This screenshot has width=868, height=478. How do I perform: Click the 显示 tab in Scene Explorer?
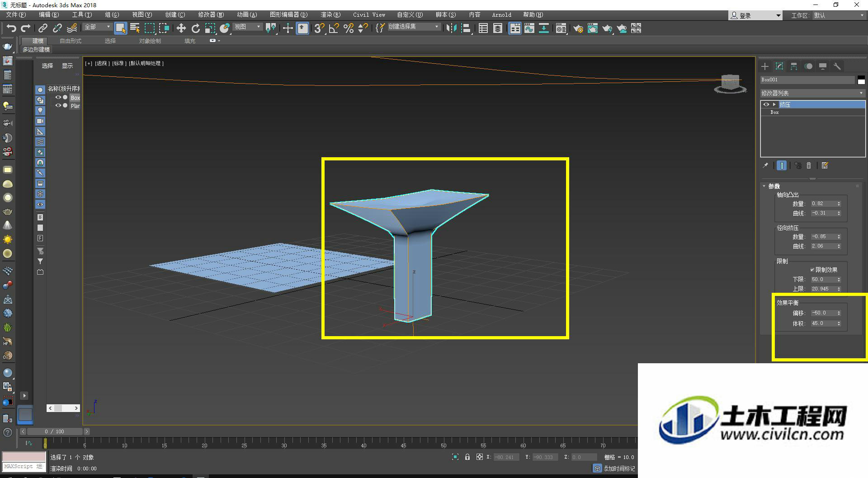tap(67, 66)
